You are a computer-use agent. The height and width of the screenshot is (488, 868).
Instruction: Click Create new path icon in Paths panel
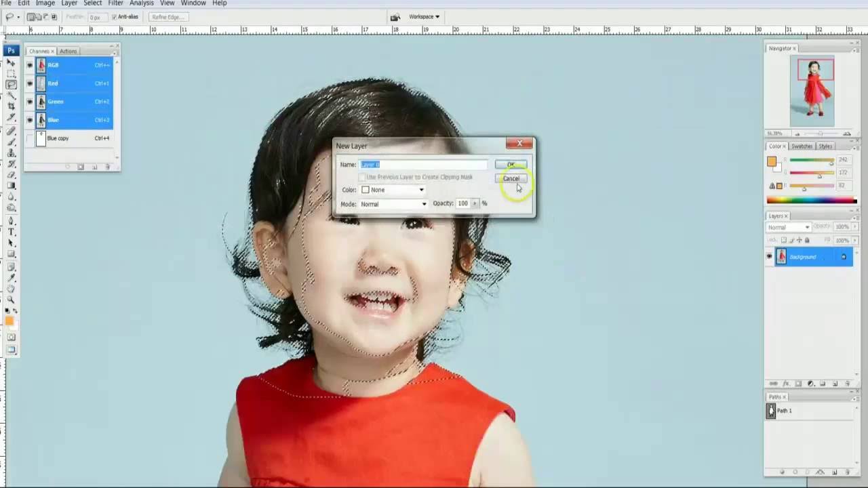pos(834,472)
